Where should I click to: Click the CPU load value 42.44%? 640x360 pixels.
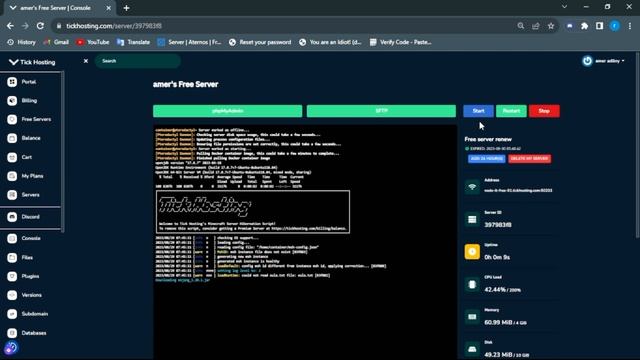click(x=495, y=289)
